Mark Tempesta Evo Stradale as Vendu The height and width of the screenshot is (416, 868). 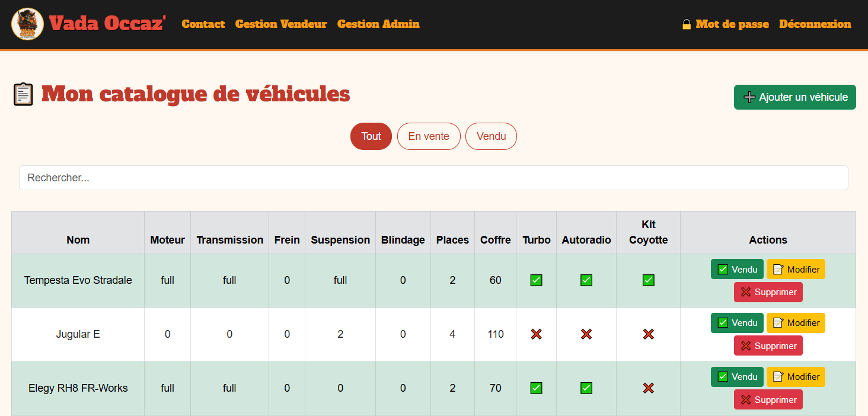pyautogui.click(x=737, y=269)
